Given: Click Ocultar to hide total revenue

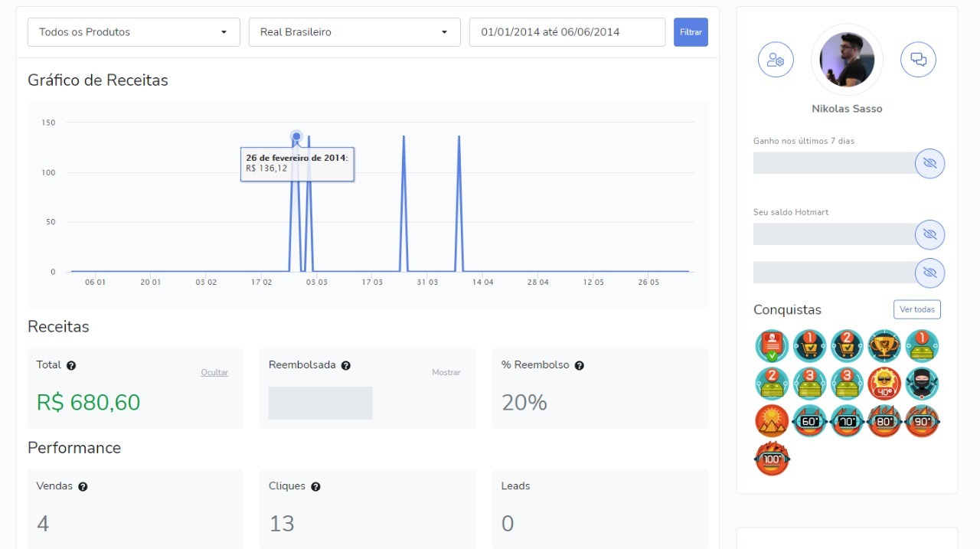Looking at the screenshot, I should [x=214, y=373].
